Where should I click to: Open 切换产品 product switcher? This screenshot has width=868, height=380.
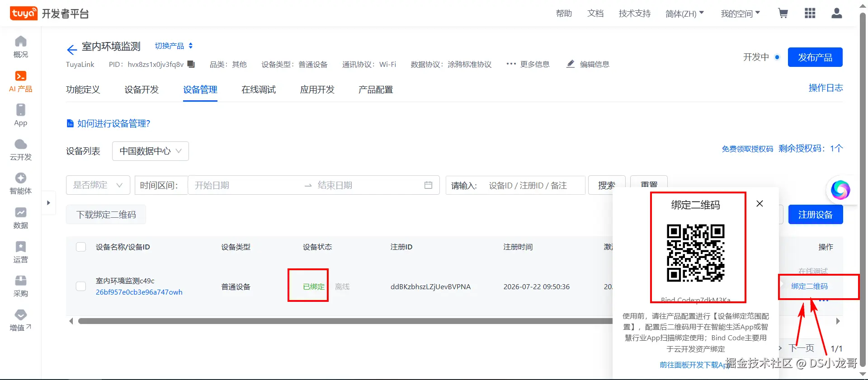click(174, 46)
